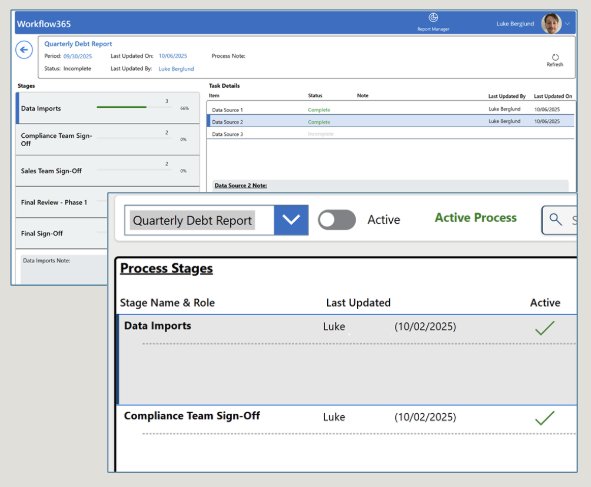Expand the user menu chevron beside avatar
The height and width of the screenshot is (487, 591).
tap(567, 24)
